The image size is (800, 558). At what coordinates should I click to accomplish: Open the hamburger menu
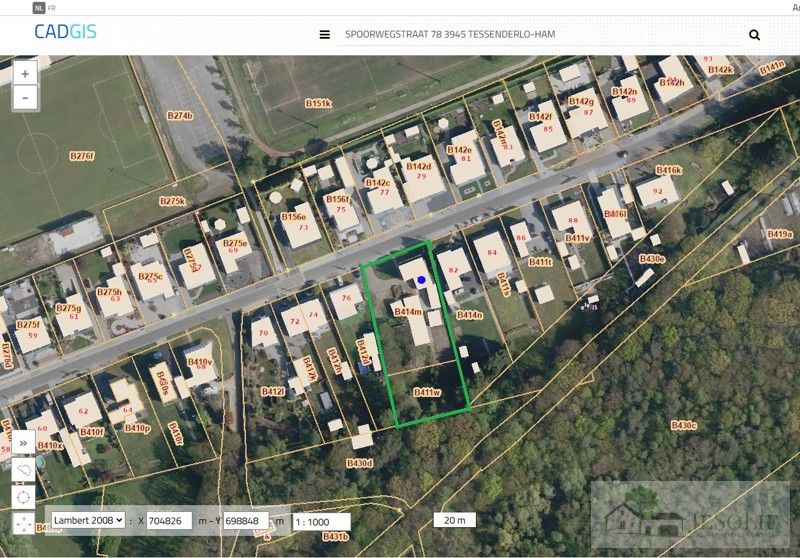point(324,35)
